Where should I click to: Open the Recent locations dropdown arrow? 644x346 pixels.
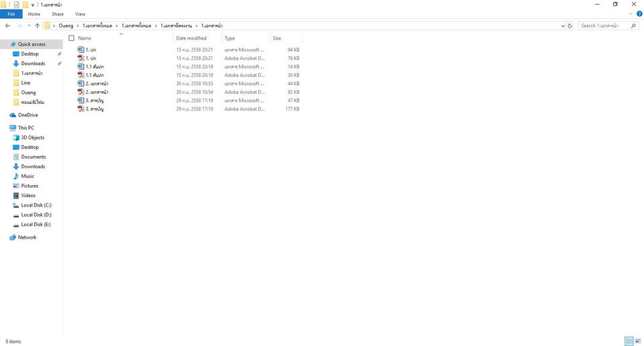coord(29,25)
